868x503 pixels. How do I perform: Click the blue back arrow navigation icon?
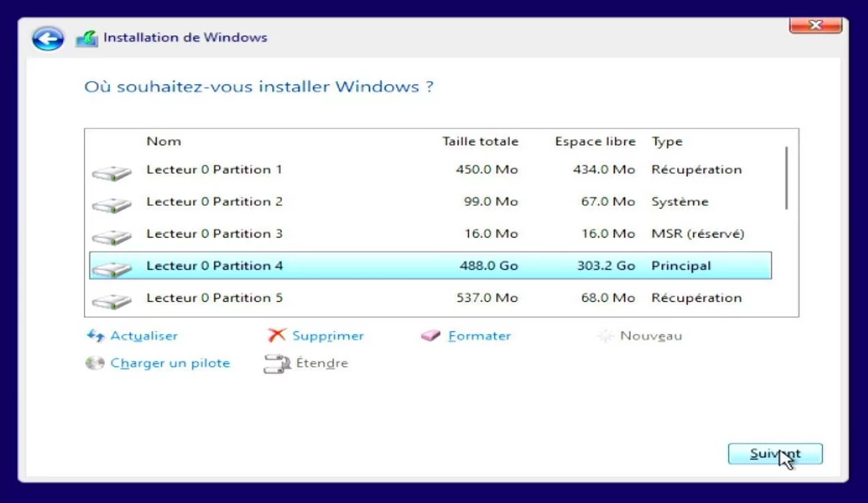click(48, 38)
